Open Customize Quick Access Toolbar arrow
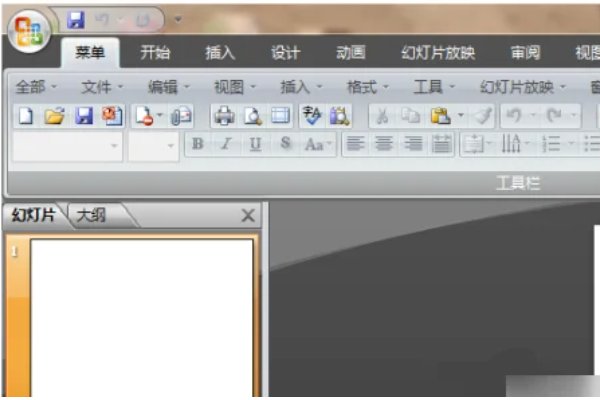Image resolution: width=600 pixels, height=400 pixels. (178, 19)
